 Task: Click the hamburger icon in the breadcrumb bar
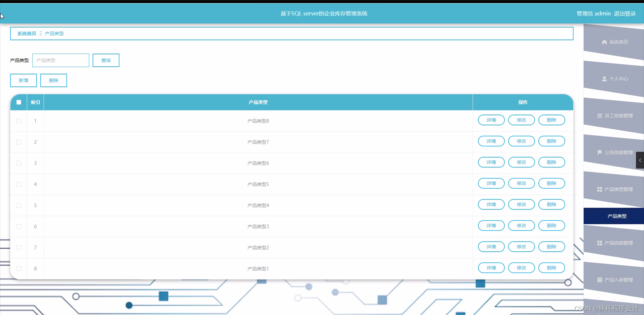pos(41,33)
